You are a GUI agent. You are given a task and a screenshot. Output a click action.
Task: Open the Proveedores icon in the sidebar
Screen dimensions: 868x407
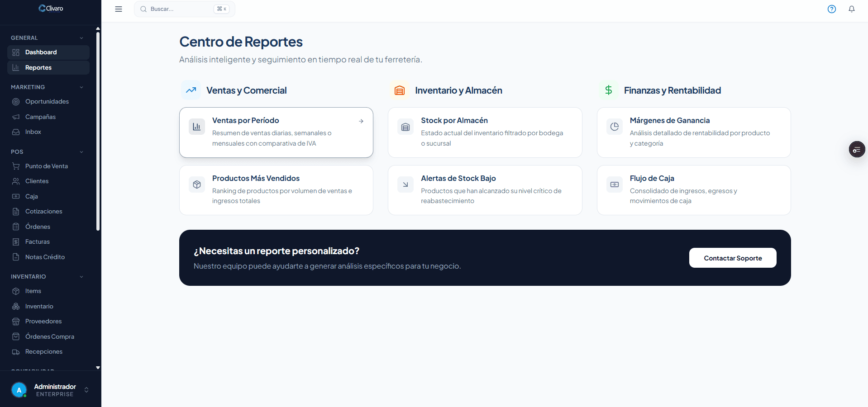click(16, 321)
